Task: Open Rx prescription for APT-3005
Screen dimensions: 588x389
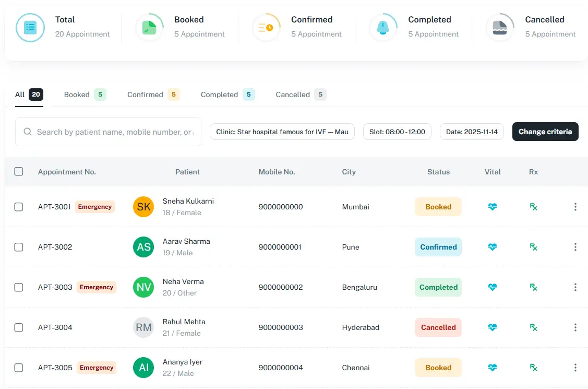Action: [533, 368]
